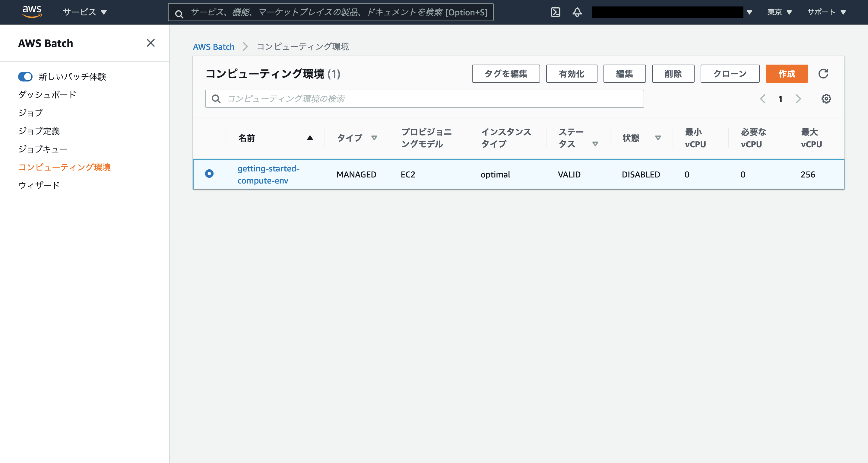
Task: Click the インスタンスタイプ column header
Action: tap(506, 138)
